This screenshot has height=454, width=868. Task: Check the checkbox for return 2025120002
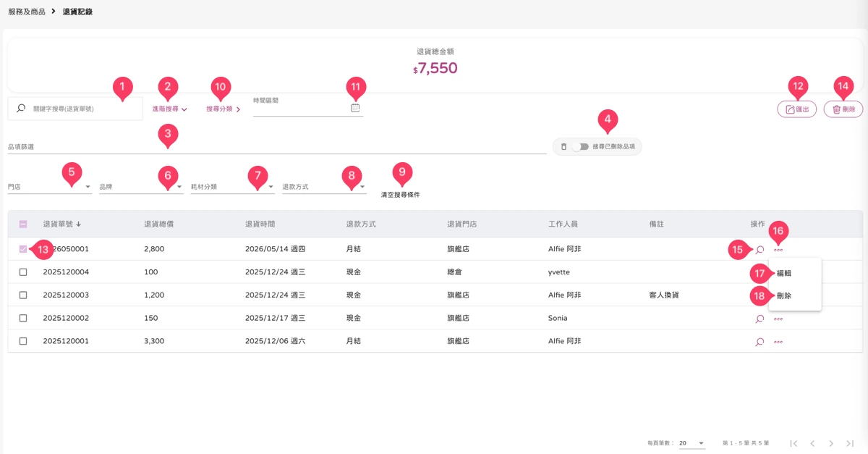pos(23,319)
